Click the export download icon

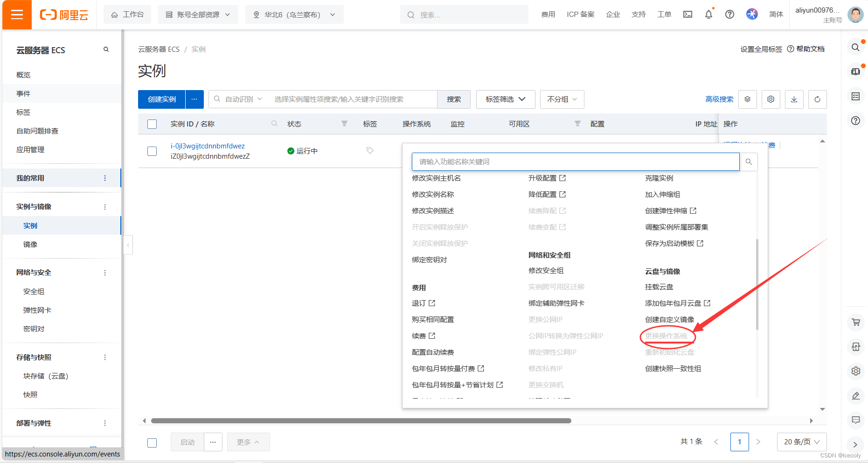(x=794, y=99)
